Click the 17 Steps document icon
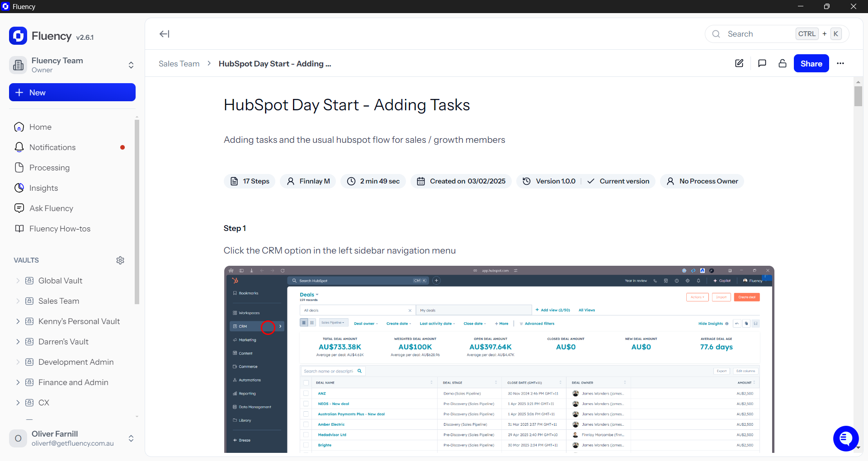 tap(234, 181)
